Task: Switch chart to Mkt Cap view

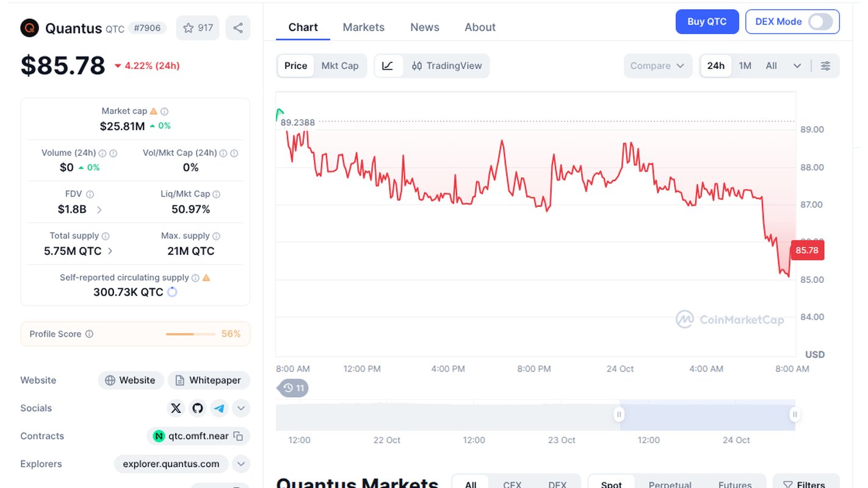Action: (340, 66)
